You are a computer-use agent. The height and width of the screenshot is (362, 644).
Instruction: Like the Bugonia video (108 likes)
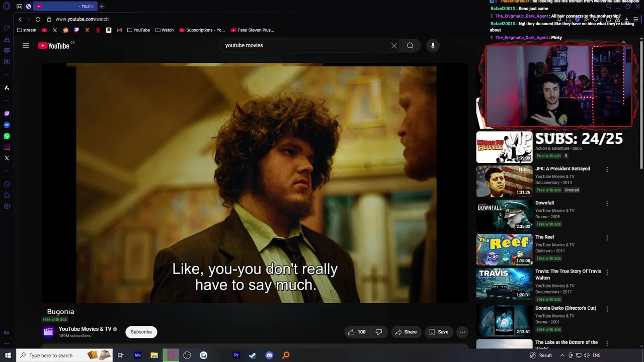(357, 332)
